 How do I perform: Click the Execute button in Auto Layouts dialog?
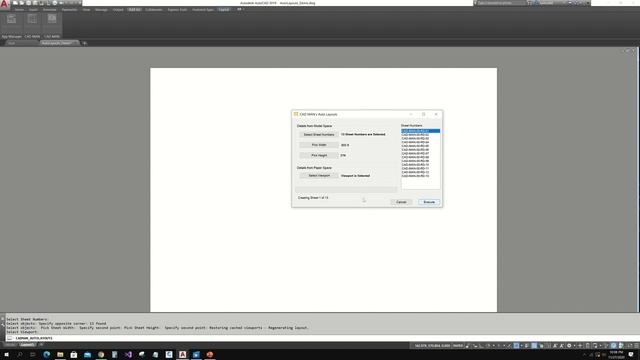point(429,202)
